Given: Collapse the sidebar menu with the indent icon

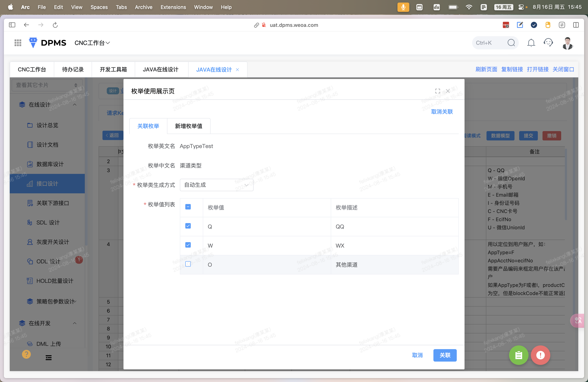Looking at the screenshot, I should tap(49, 357).
